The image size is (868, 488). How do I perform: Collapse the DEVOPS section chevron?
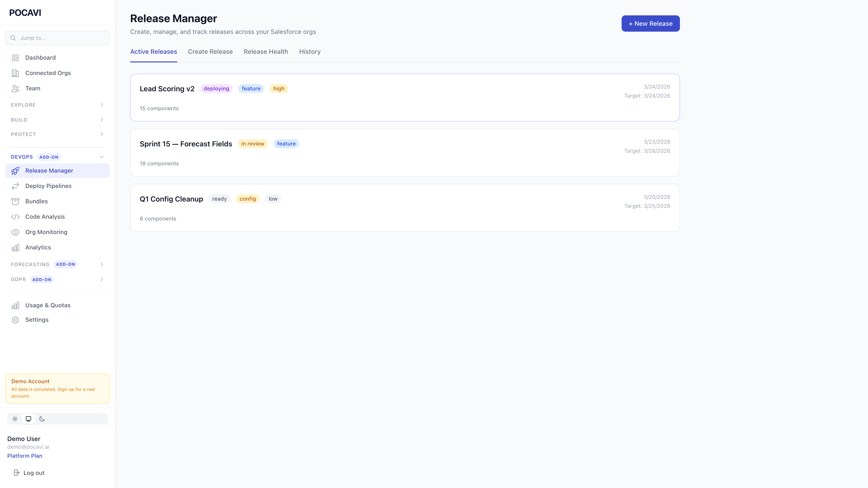click(x=102, y=157)
